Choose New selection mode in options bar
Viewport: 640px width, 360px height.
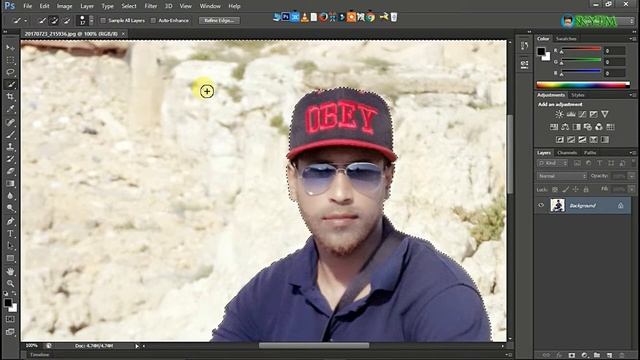coord(42,20)
